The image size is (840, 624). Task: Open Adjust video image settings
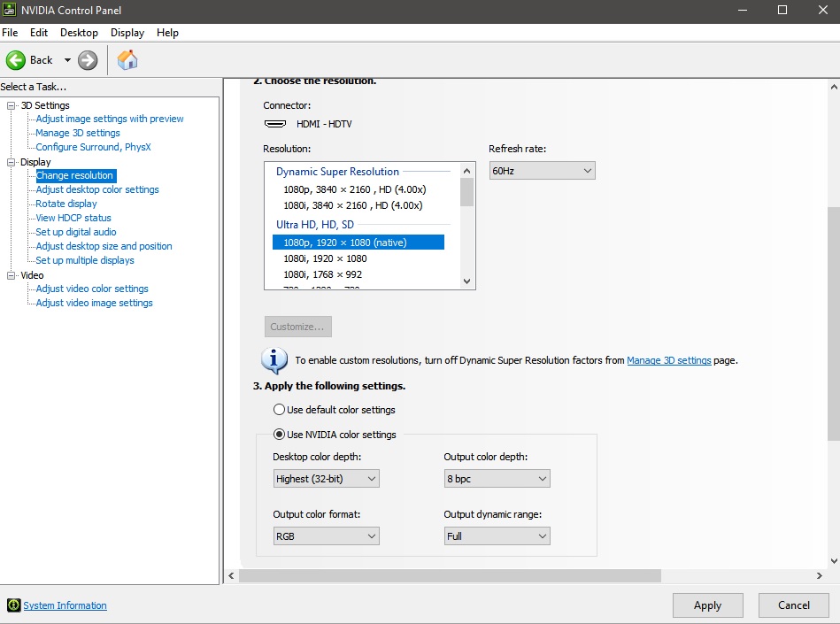(94, 303)
